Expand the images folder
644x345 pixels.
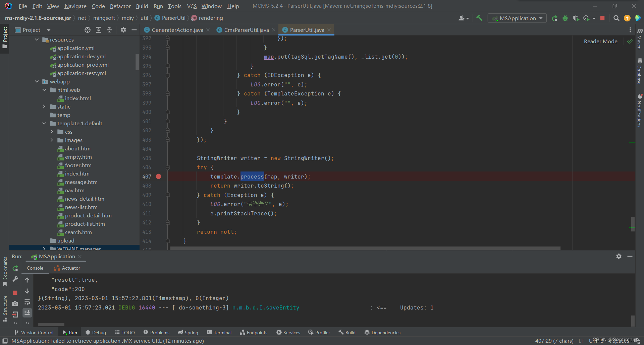pos(52,140)
